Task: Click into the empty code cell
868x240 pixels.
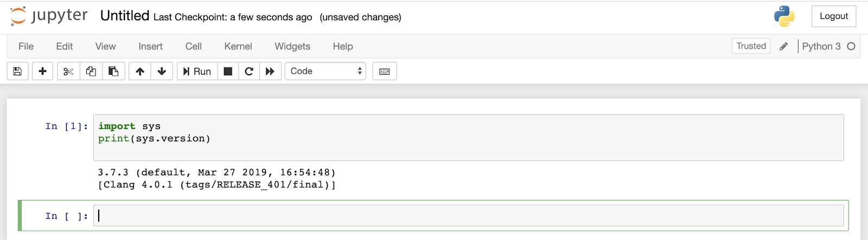Action: click(x=469, y=216)
